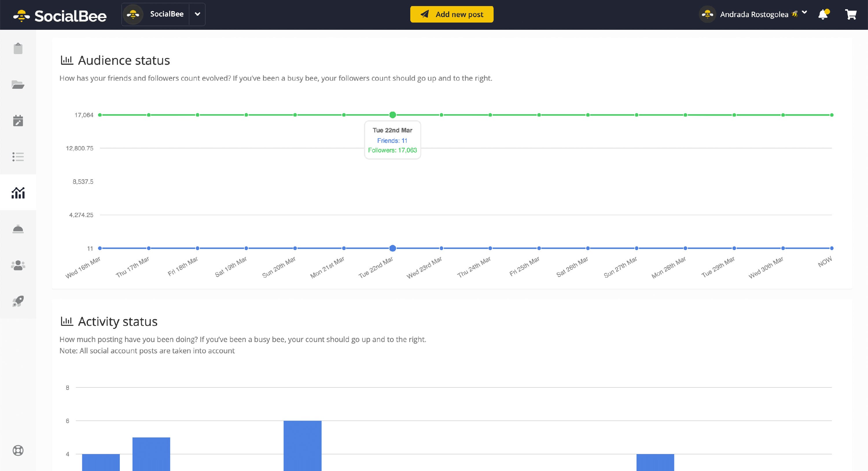Open the Andrada Rostogolea account menu chevron
The height and width of the screenshot is (471, 868).
click(805, 12)
